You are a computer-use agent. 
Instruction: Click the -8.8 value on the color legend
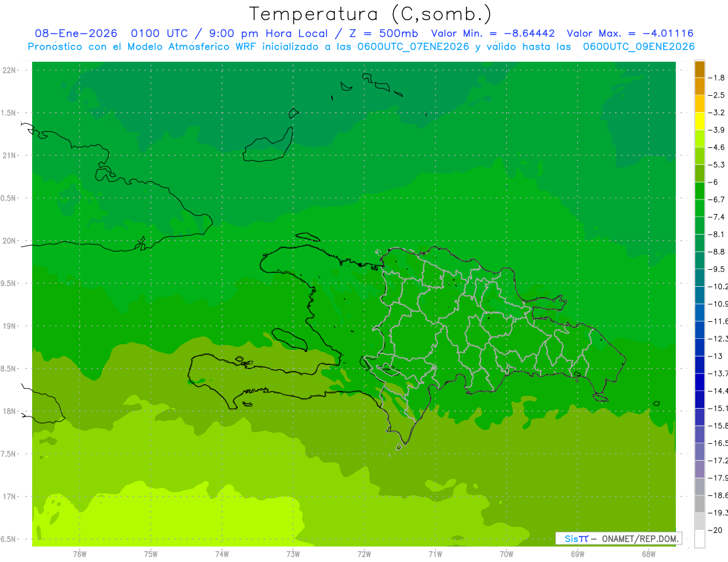click(716, 252)
